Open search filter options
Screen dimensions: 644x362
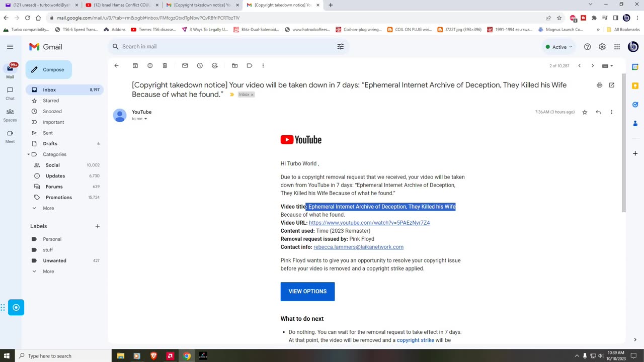click(341, 47)
